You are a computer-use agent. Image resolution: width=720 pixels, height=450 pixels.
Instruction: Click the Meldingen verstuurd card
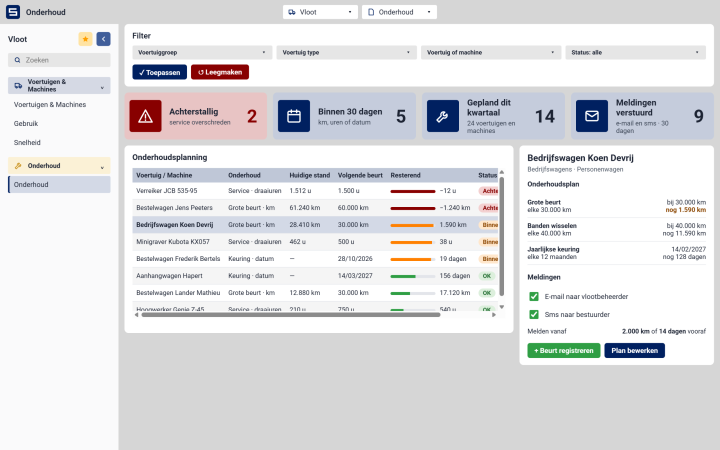click(642, 116)
